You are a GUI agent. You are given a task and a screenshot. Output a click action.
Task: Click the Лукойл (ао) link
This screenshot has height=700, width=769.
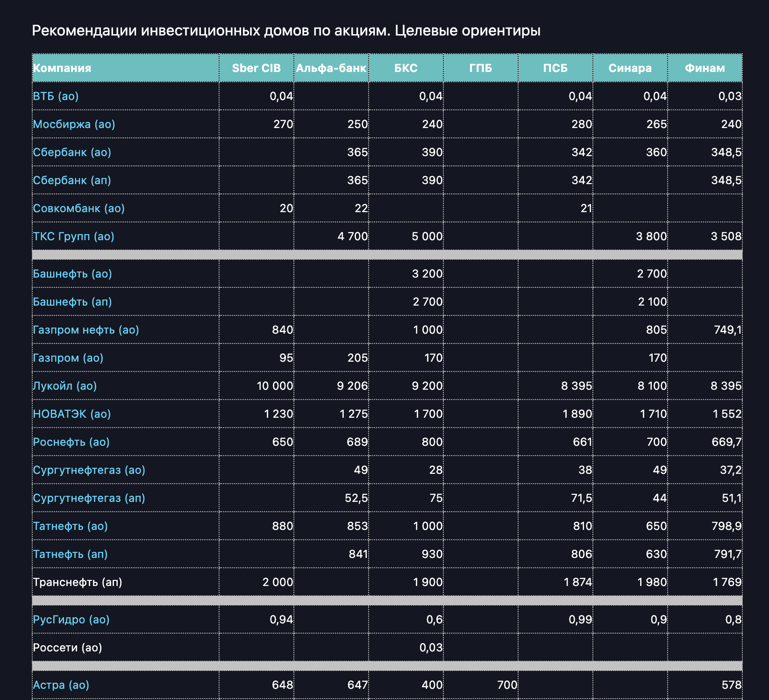(x=65, y=386)
